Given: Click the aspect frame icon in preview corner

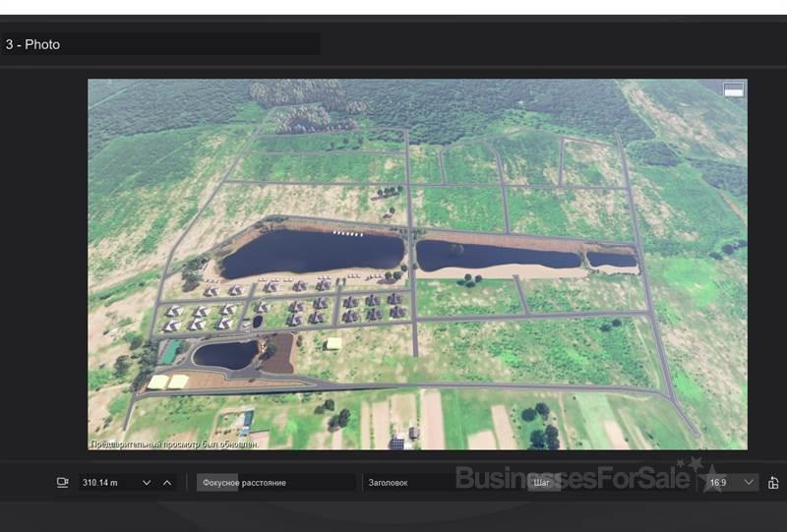Looking at the screenshot, I should pos(733,90).
